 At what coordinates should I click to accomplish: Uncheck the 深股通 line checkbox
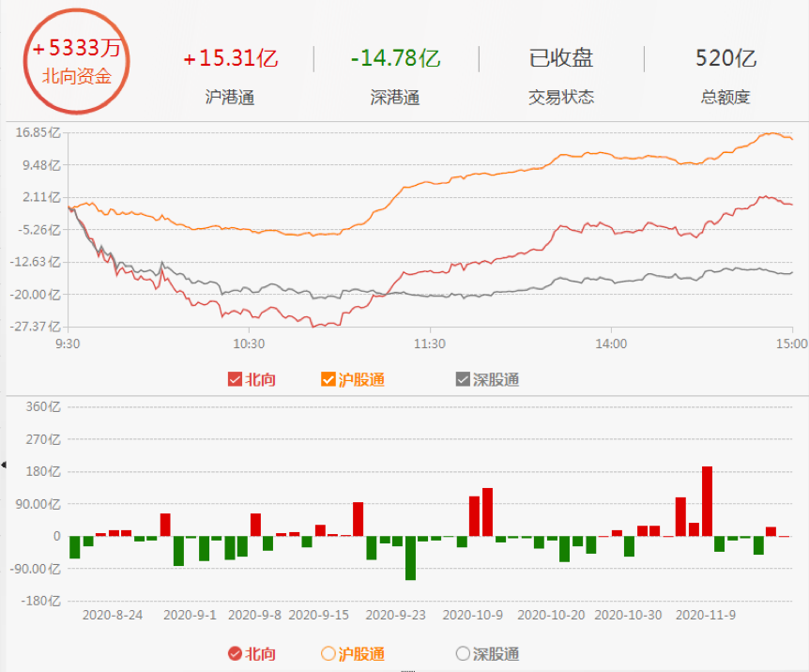pos(463,379)
